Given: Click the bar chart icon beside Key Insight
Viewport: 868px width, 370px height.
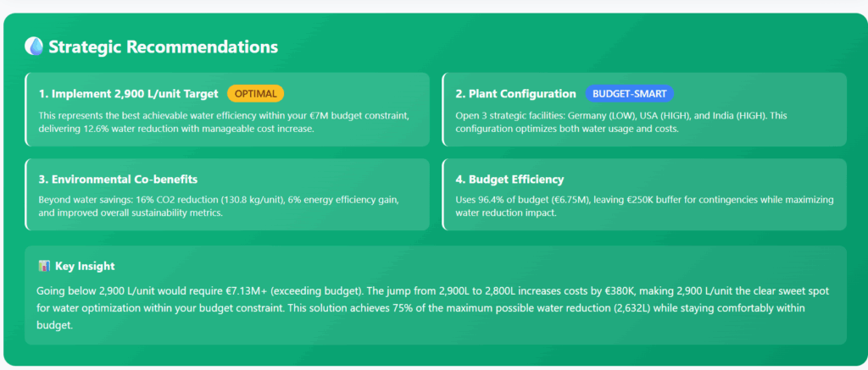Looking at the screenshot, I should (x=44, y=266).
